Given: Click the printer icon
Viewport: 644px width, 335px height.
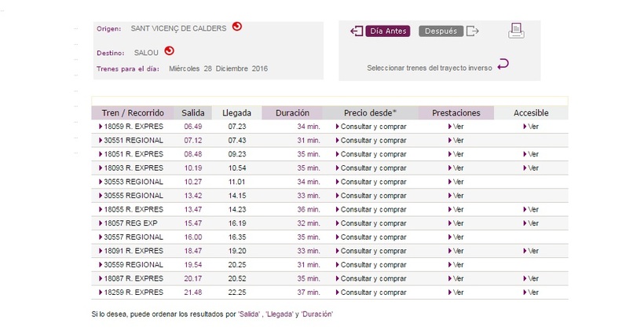Looking at the screenshot, I should pos(516,31).
